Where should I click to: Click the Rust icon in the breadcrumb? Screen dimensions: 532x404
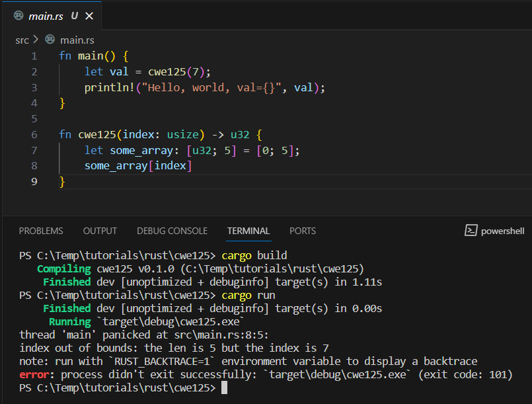49,40
